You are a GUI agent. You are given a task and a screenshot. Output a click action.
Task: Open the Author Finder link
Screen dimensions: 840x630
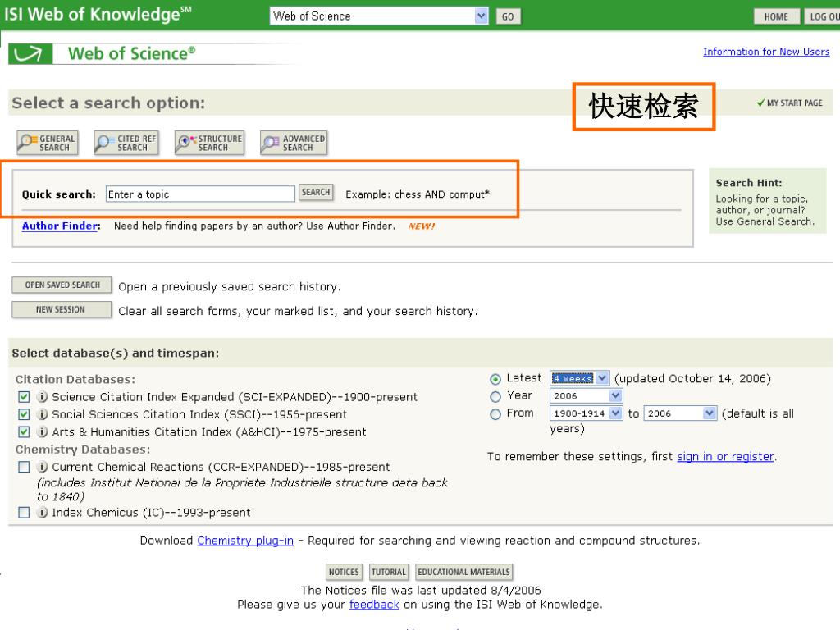tap(60, 226)
